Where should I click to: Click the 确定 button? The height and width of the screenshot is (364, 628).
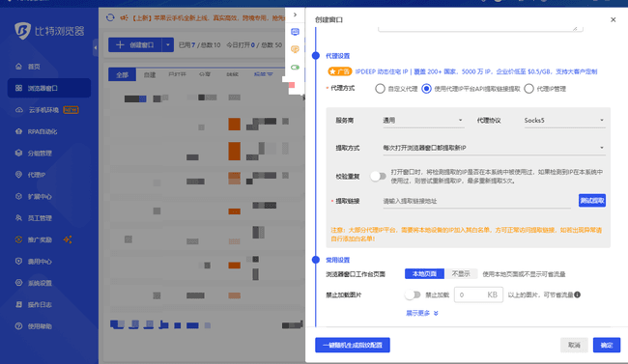click(607, 345)
